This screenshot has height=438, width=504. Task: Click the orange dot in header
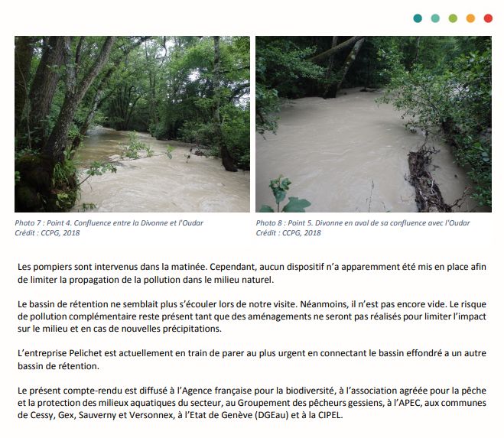[x=470, y=18]
